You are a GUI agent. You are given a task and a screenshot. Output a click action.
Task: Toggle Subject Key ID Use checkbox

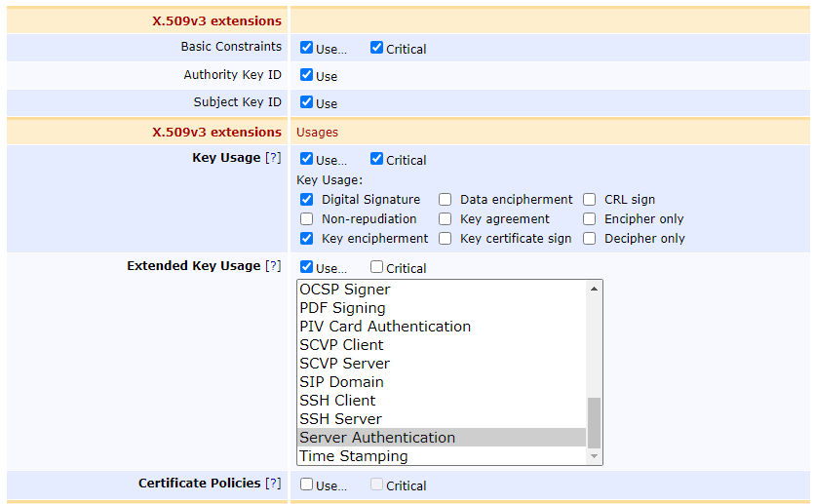click(x=306, y=102)
